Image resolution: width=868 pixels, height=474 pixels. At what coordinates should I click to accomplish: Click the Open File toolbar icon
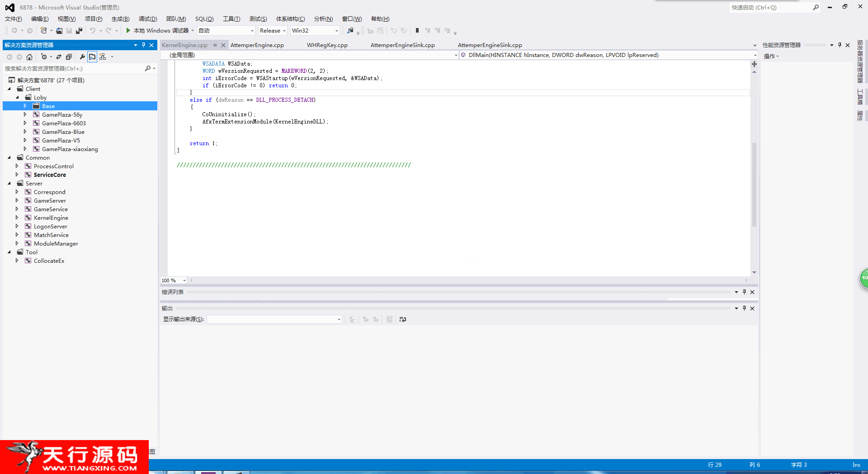pyautogui.click(x=59, y=30)
